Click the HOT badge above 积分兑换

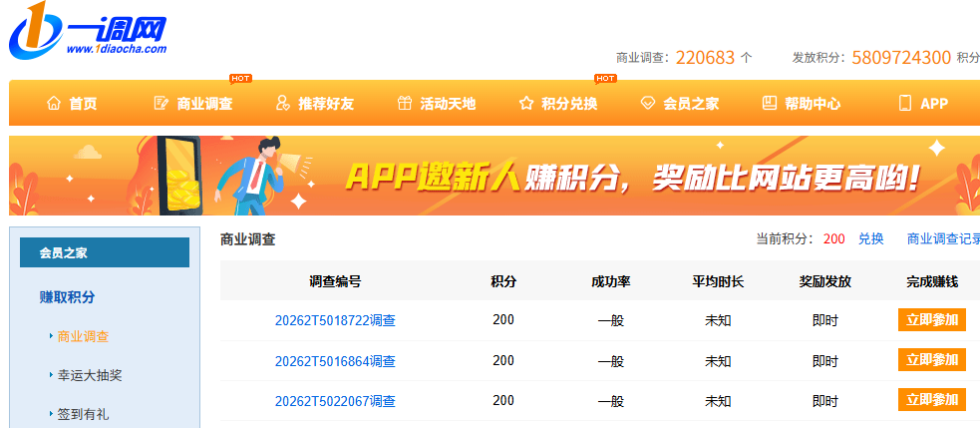pyautogui.click(x=605, y=78)
